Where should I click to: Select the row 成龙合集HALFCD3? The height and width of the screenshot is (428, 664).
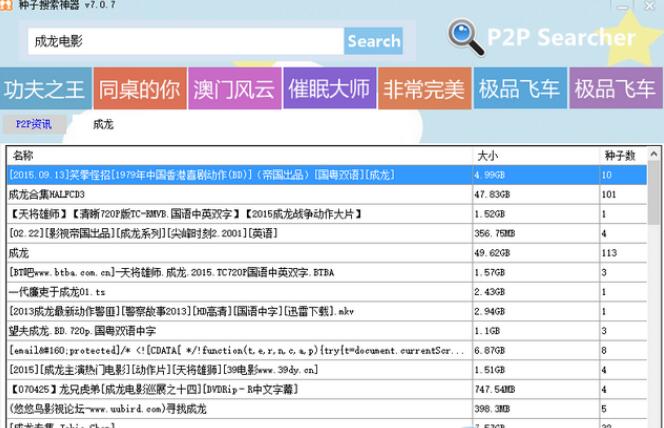pos(327,194)
